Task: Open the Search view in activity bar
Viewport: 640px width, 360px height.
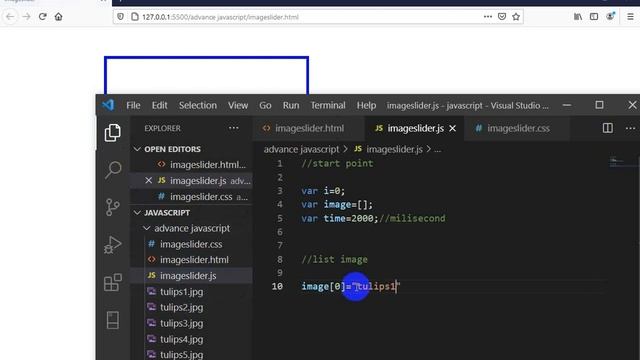Action: pos(113,170)
